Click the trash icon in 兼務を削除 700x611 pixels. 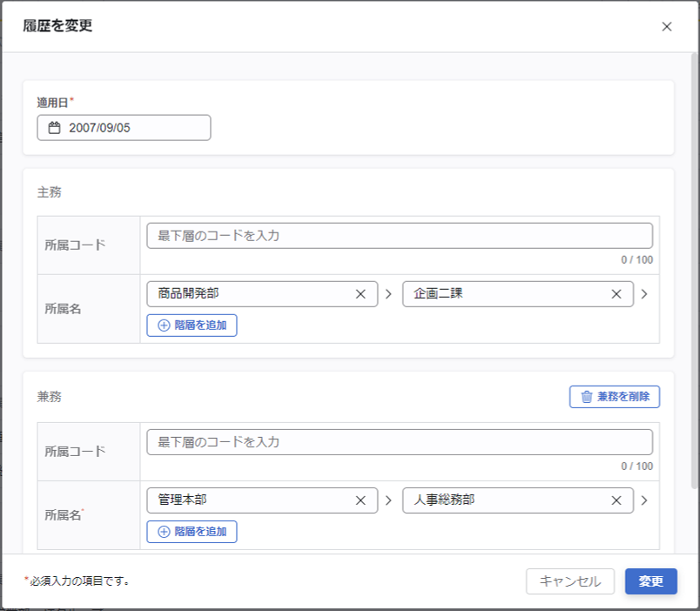(x=587, y=397)
